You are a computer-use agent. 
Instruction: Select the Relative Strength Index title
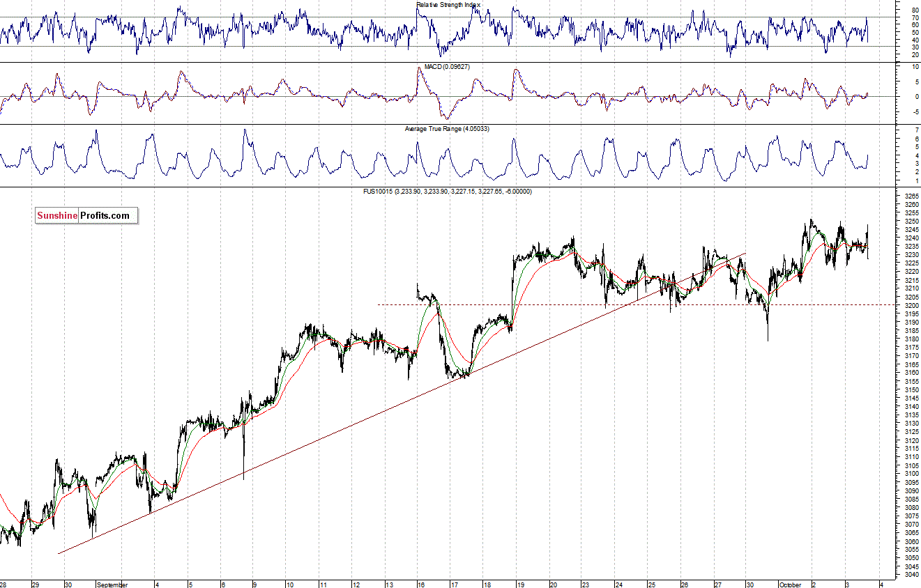pos(448,4)
